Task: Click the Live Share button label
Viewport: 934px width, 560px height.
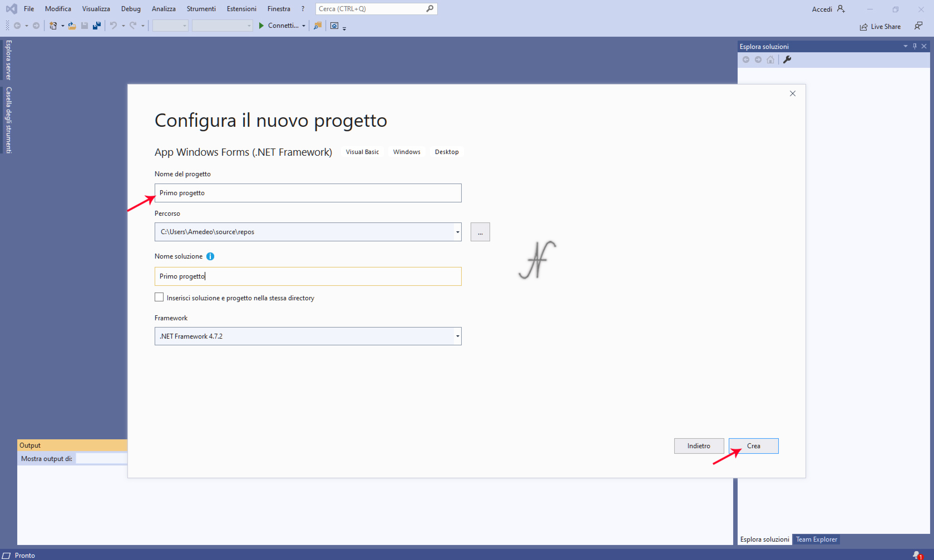Action: pyautogui.click(x=886, y=27)
